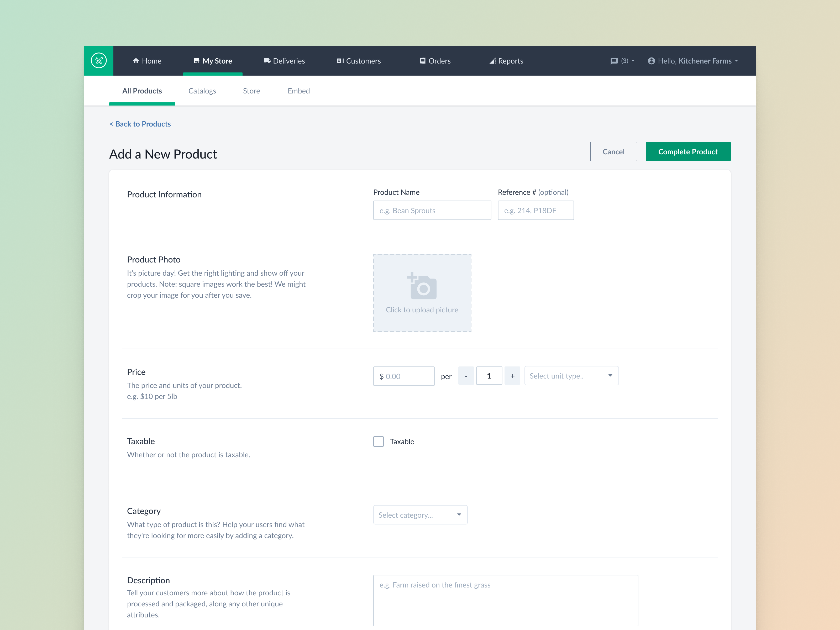This screenshot has height=630, width=840.
Task: Click the Orders list icon
Action: (422, 61)
